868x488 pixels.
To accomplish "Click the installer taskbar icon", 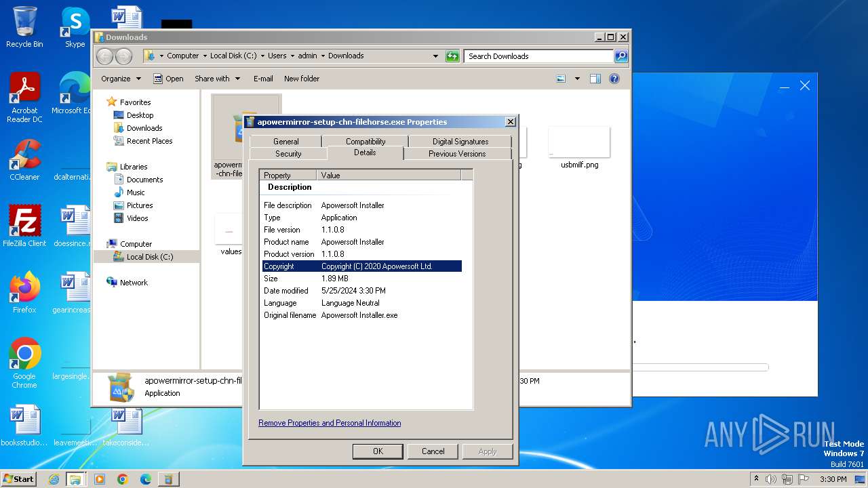I will [168, 479].
